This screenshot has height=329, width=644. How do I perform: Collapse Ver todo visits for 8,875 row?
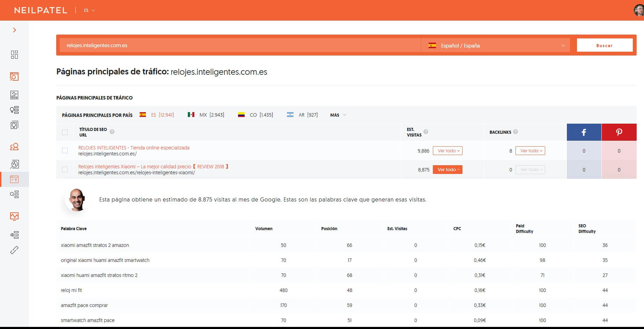(447, 170)
